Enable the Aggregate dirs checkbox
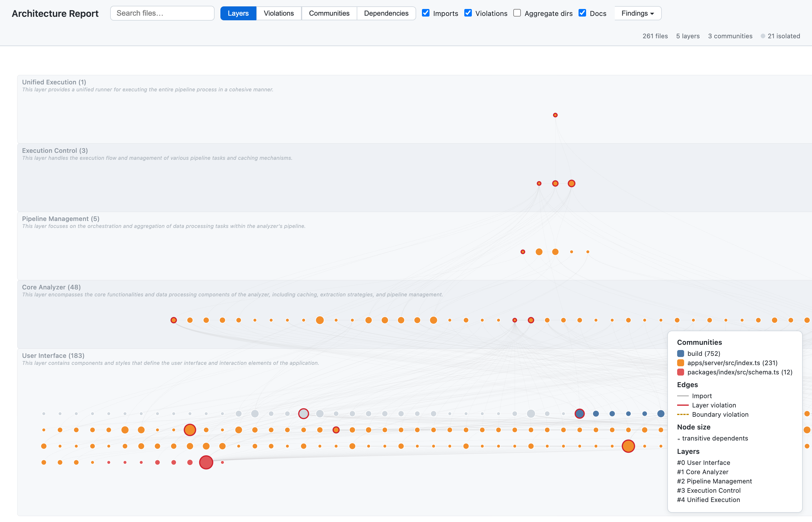The image size is (812, 522). pos(517,13)
